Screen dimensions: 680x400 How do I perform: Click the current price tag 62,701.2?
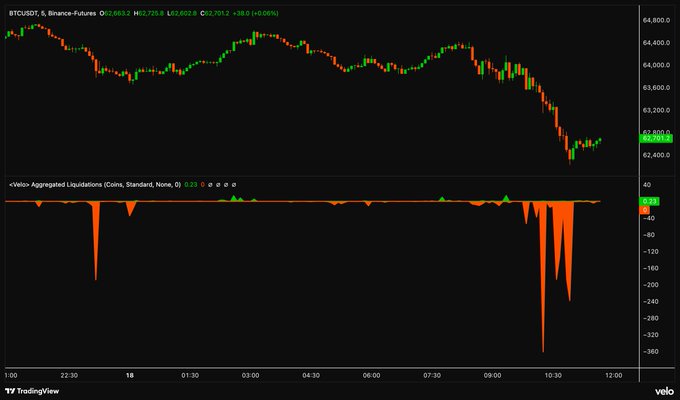(656, 138)
